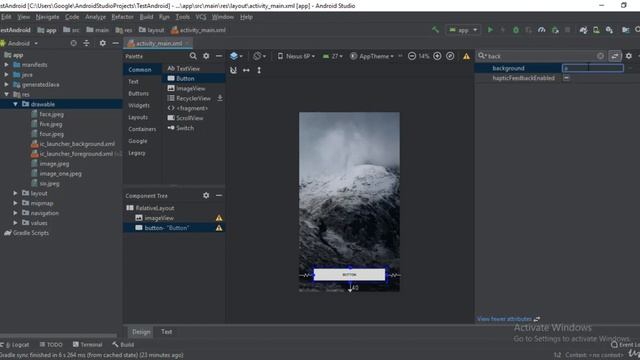This screenshot has width=640, height=360.
Task: Clear the attribute search field
Action: click(600, 56)
